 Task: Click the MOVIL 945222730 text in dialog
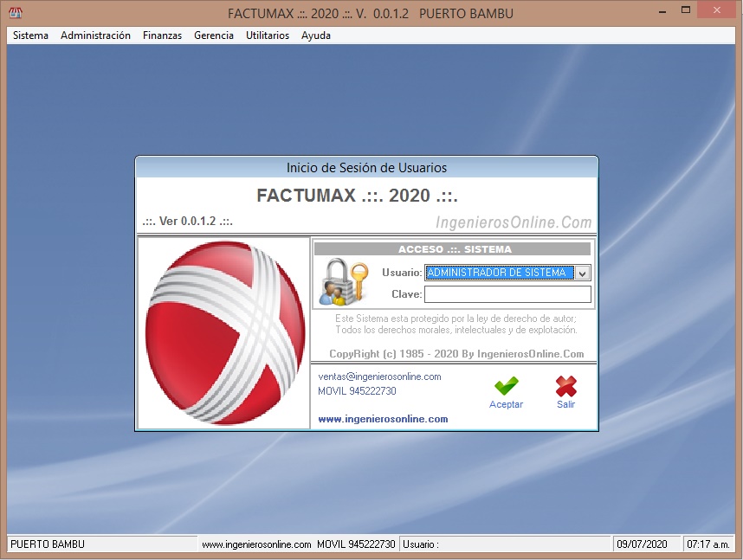[357, 391]
